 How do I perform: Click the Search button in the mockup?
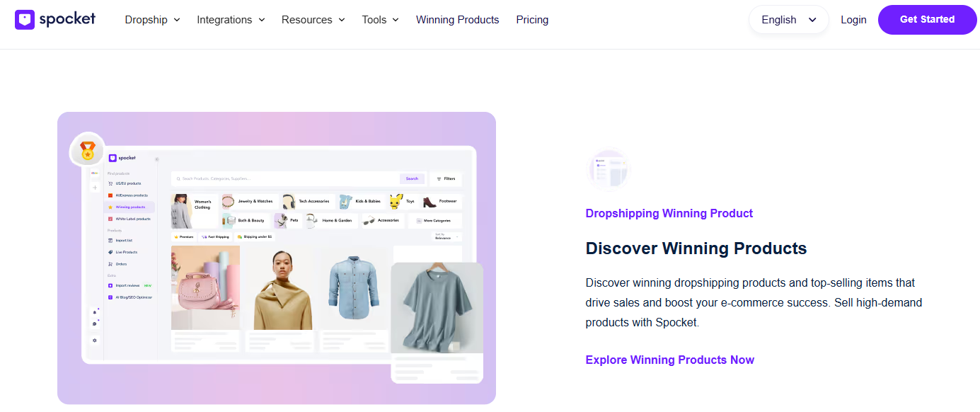click(412, 179)
